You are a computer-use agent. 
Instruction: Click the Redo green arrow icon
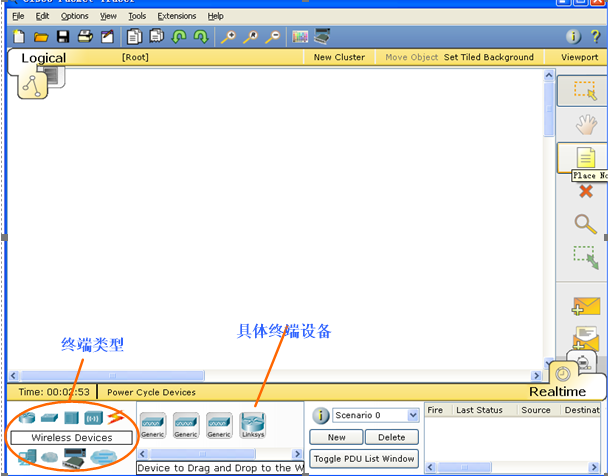coord(201,37)
